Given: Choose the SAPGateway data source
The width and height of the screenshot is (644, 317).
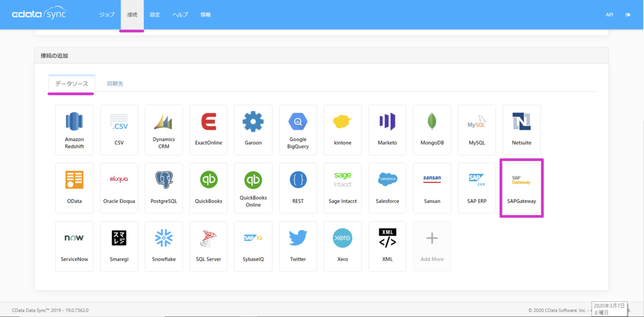Looking at the screenshot, I should 522,188.
